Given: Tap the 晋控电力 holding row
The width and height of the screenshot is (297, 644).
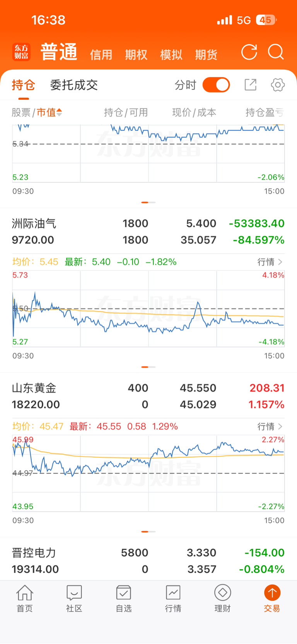Looking at the screenshot, I should pyautogui.click(x=148, y=561).
